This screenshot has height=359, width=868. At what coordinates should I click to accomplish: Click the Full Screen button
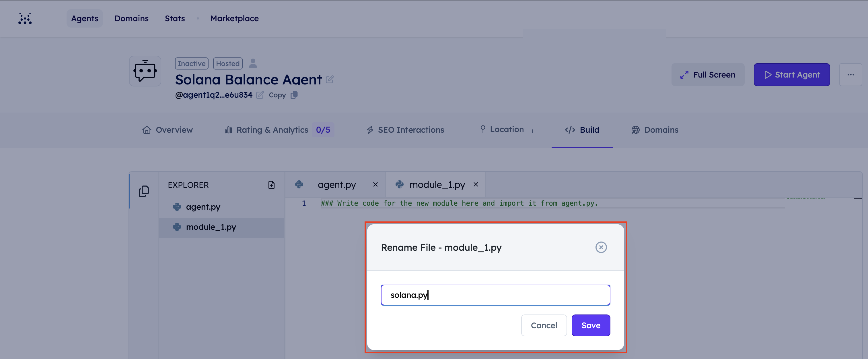click(x=708, y=75)
